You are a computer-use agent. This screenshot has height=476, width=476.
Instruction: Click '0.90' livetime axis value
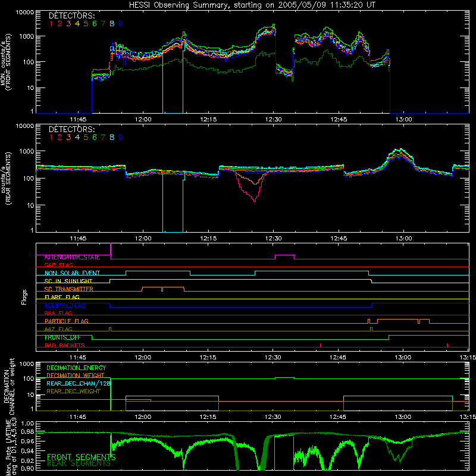point(28,468)
